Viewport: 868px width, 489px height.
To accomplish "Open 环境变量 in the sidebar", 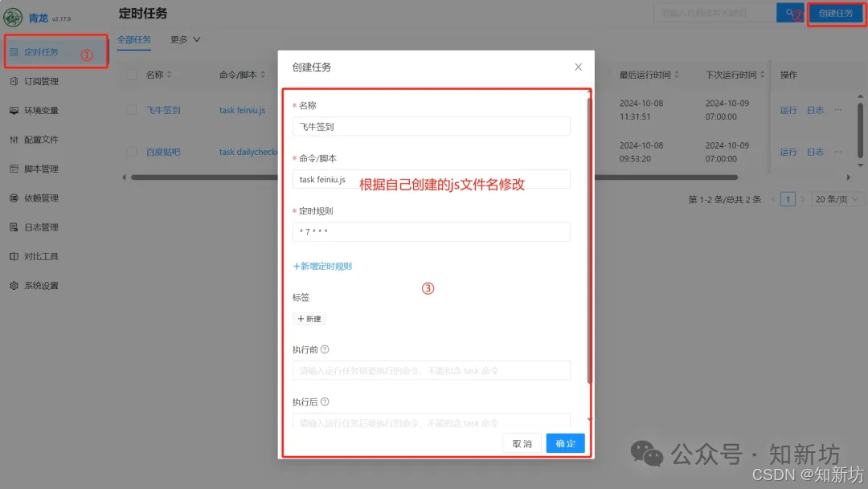I will 42,111.
